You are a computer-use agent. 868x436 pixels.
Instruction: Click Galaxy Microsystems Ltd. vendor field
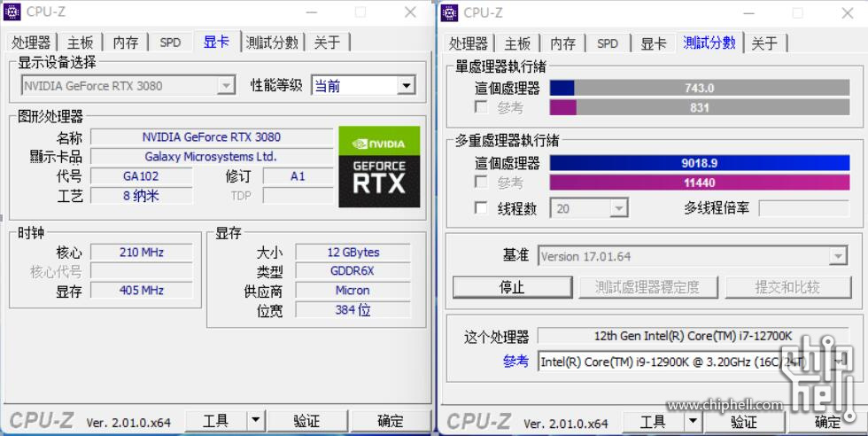pyautogui.click(x=212, y=156)
